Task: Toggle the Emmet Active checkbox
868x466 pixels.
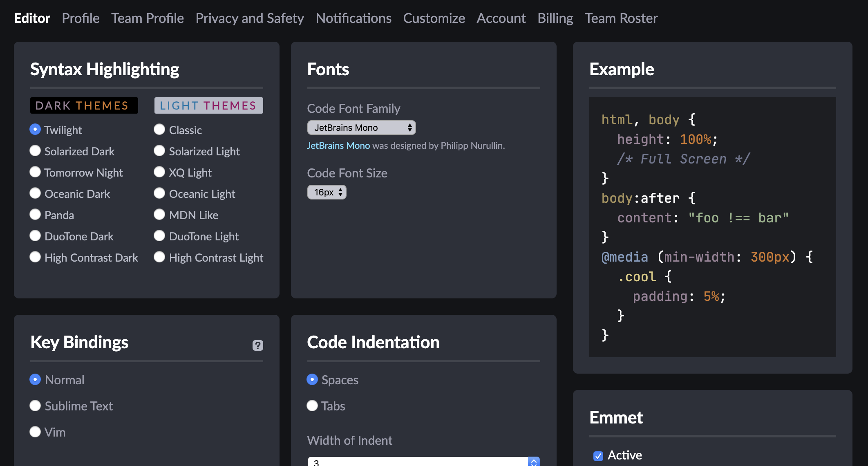Action: pyautogui.click(x=598, y=455)
